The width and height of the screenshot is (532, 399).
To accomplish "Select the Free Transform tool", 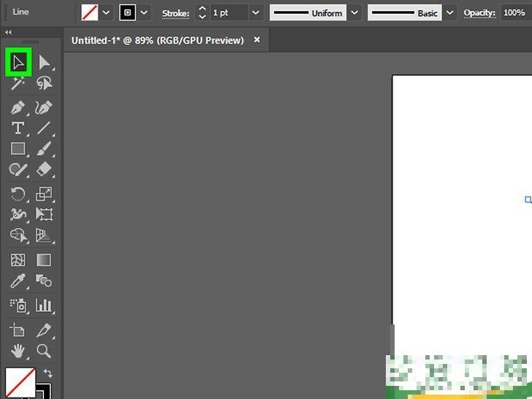I will [x=44, y=214].
